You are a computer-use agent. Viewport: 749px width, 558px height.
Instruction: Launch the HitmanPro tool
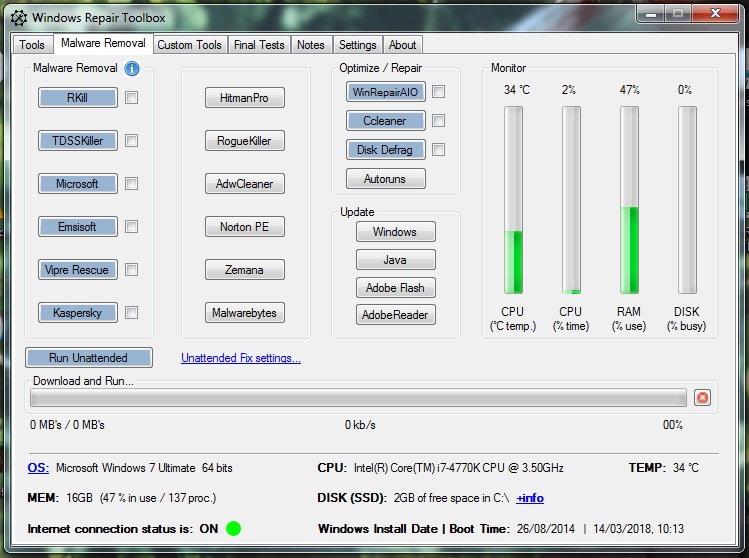coord(245,98)
